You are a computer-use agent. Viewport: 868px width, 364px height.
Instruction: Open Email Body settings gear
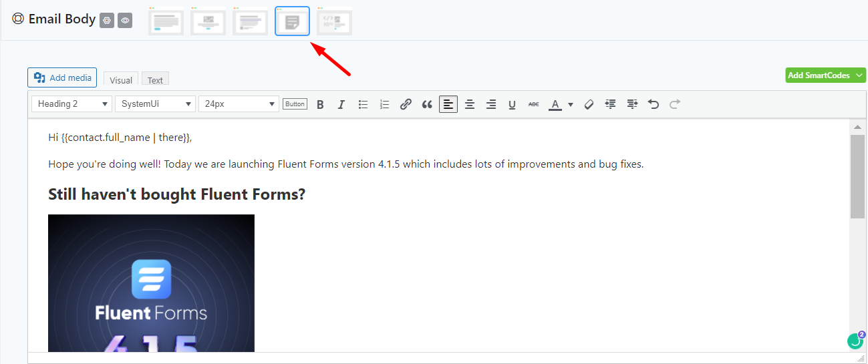[x=107, y=21]
